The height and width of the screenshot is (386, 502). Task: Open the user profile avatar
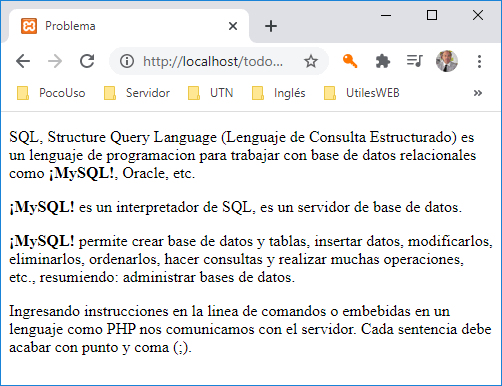447,61
